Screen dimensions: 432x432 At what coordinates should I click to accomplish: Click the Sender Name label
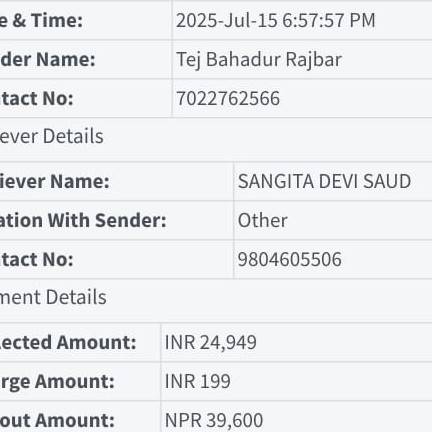[48, 59]
